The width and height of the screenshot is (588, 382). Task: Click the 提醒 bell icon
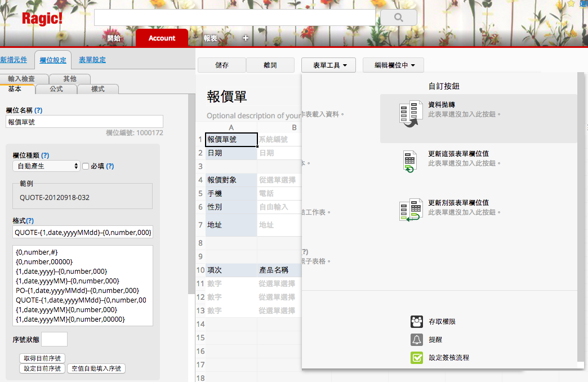point(417,340)
